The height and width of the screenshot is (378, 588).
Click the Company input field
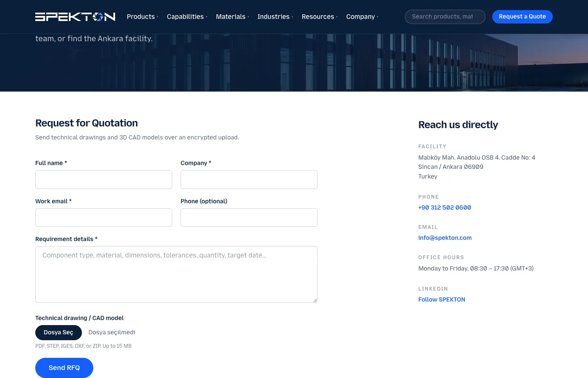coord(249,179)
